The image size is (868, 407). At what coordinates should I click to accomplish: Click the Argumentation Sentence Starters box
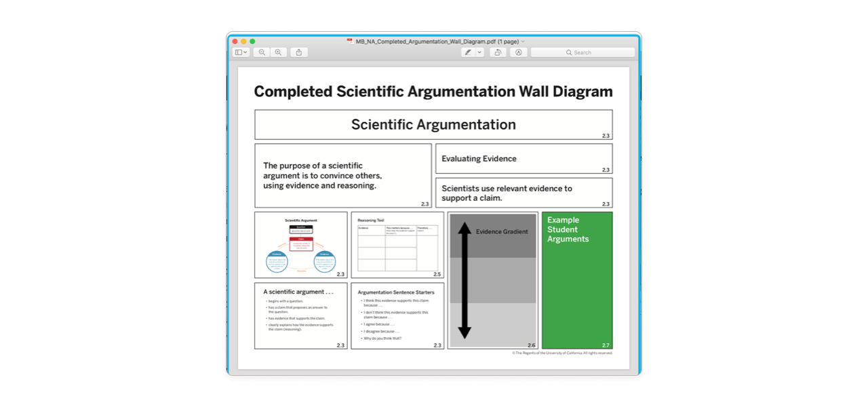(x=397, y=315)
